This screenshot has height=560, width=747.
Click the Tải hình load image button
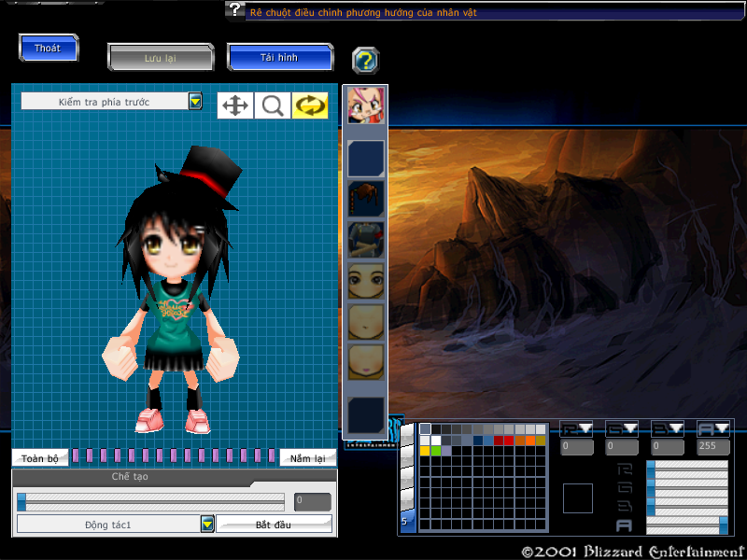[x=279, y=58]
